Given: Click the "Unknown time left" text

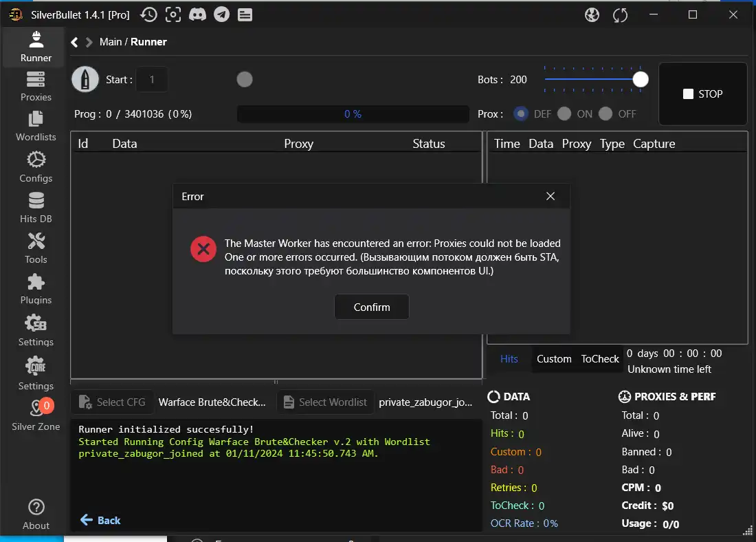Looking at the screenshot, I should pyautogui.click(x=669, y=369).
